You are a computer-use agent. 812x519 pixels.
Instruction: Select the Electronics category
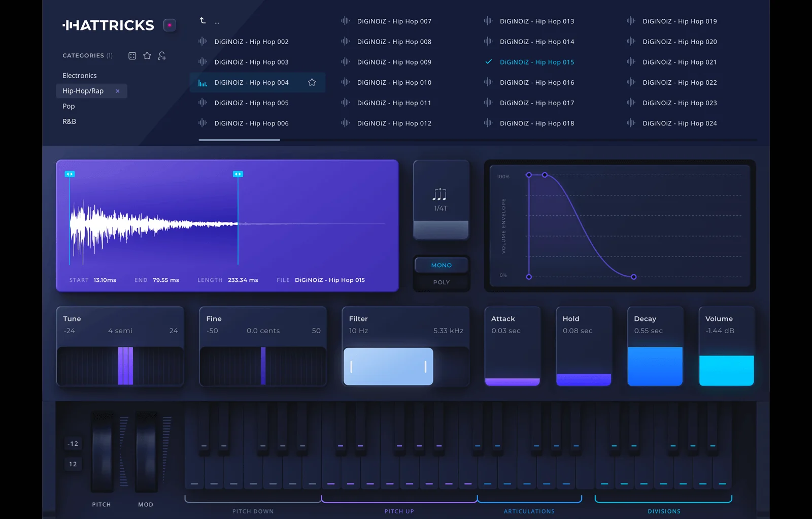pos(80,76)
